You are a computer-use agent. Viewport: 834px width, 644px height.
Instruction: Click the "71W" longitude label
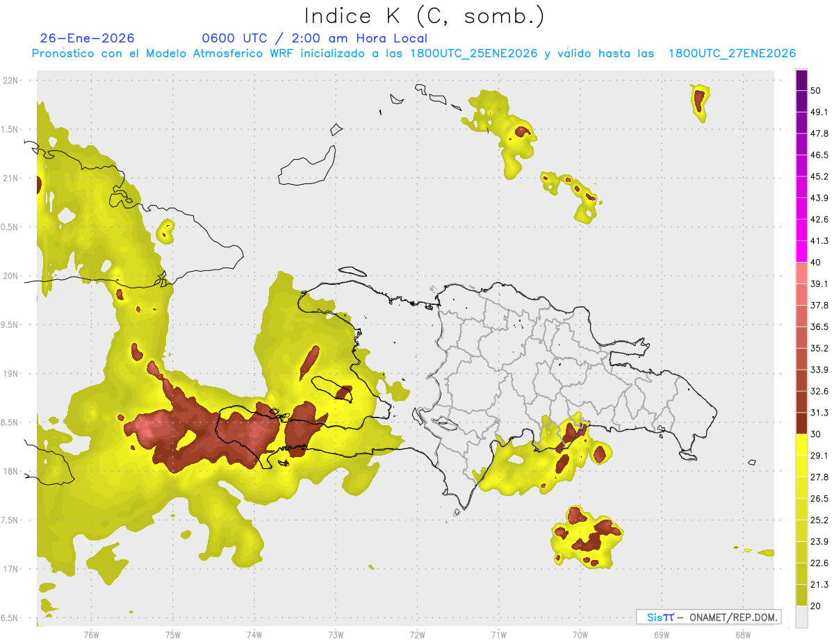pos(498,634)
